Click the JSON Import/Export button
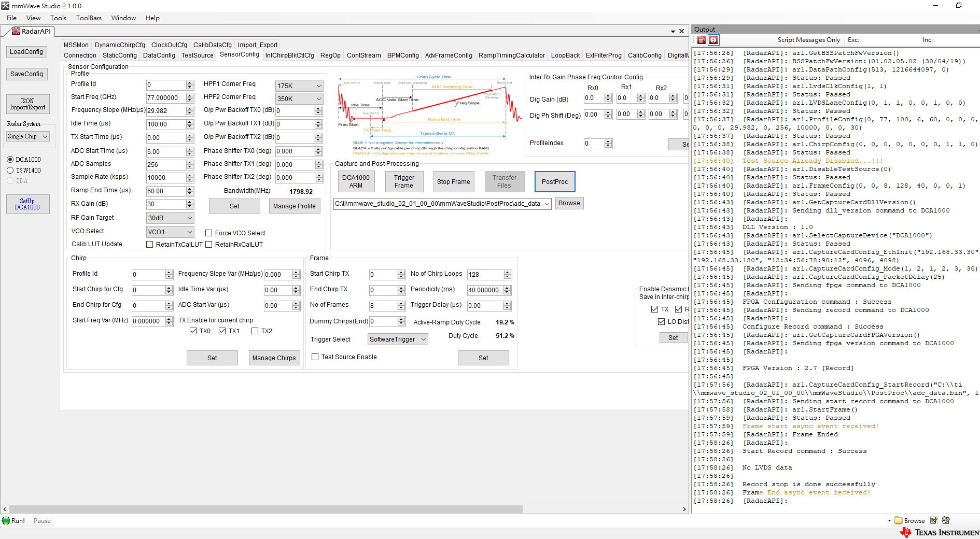The height and width of the screenshot is (539, 980). coord(27,104)
